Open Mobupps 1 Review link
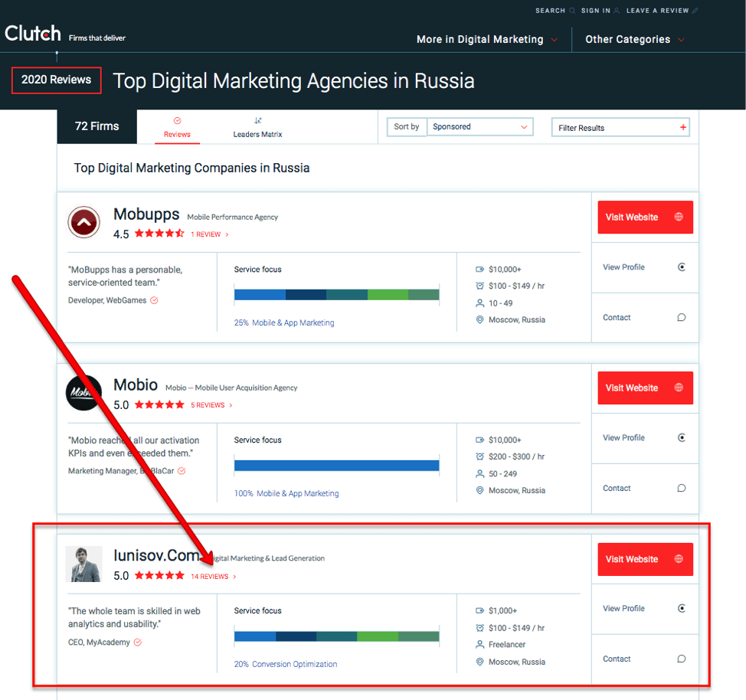 coord(210,234)
